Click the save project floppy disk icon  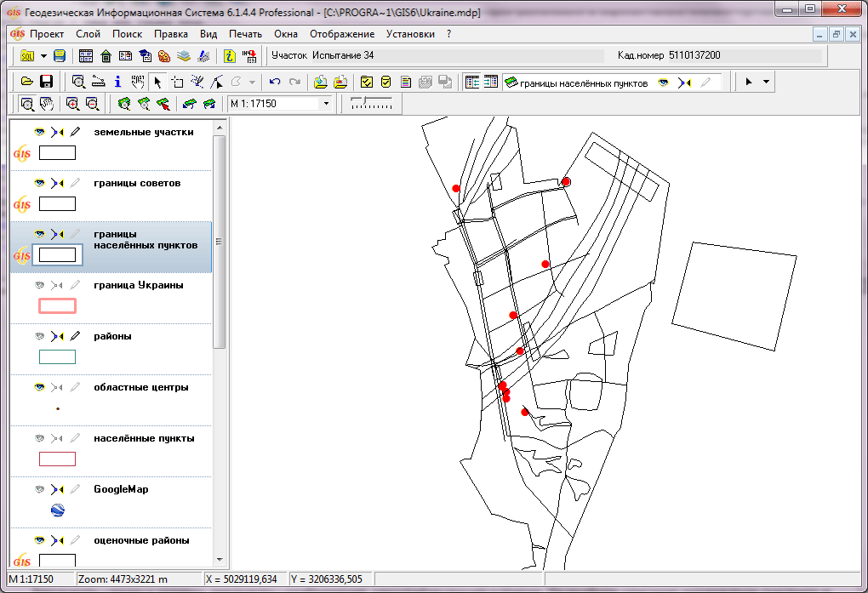point(46,82)
